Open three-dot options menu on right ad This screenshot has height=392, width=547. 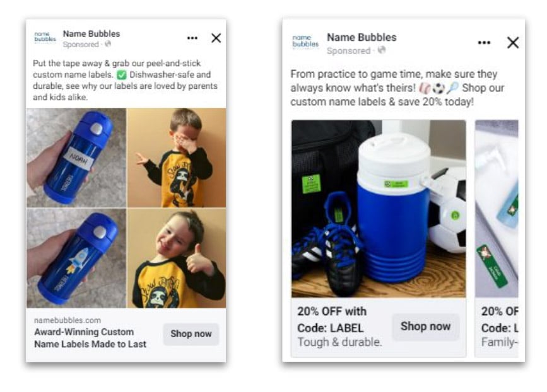(x=484, y=42)
